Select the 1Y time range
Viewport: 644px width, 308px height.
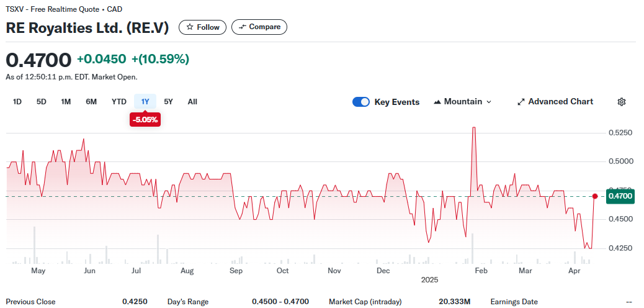click(145, 102)
